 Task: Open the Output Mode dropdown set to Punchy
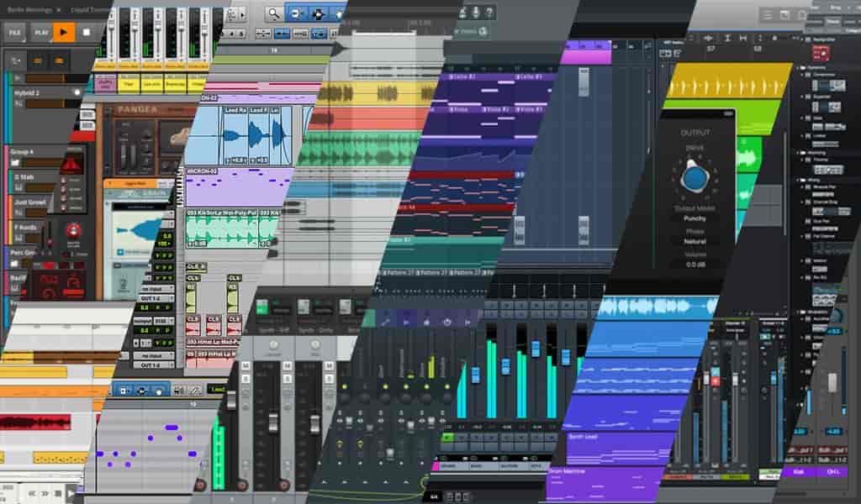pyautogui.click(x=696, y=217)
